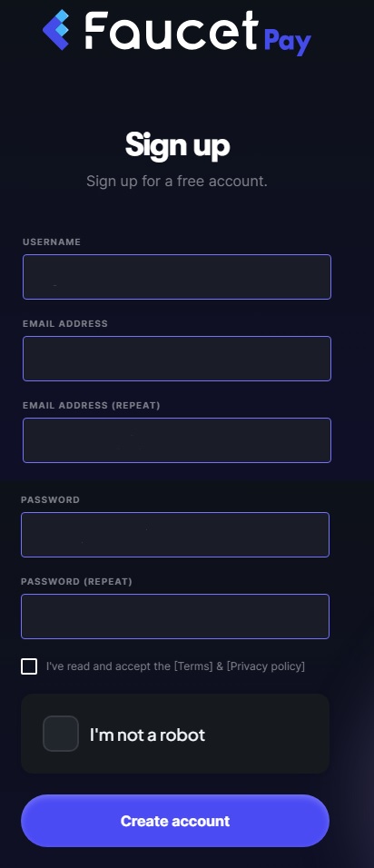Focus the Password input box
Screen dimensions: 374x868
175,535
